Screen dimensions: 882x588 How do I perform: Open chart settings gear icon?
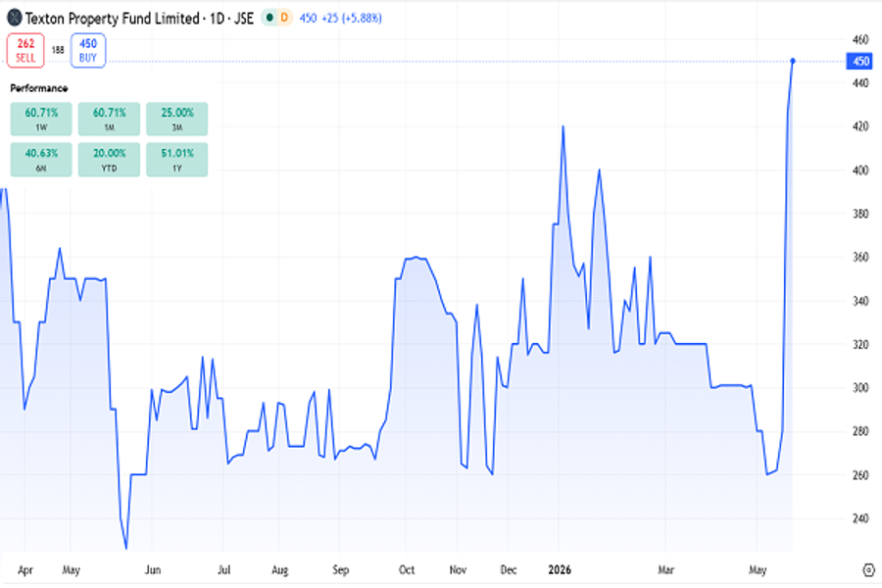pos(868,570)
